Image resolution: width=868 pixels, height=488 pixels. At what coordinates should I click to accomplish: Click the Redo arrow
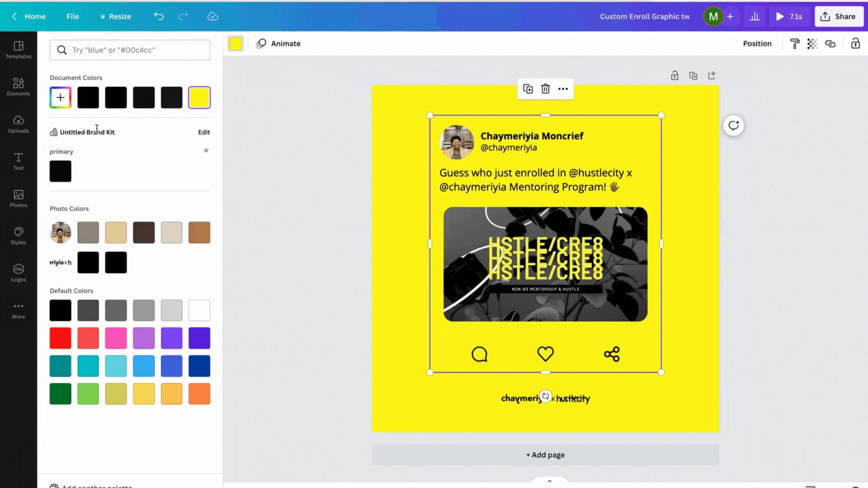(x=183, y=16)
